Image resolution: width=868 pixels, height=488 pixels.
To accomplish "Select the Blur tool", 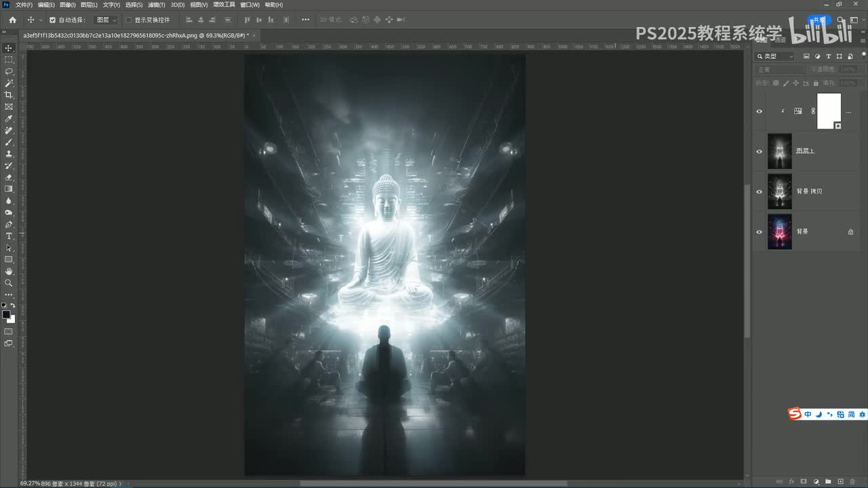I will (9, 201).
